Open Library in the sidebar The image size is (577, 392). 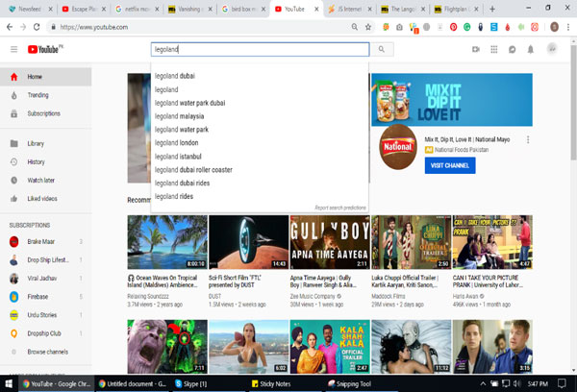click(x=45, y=143)
